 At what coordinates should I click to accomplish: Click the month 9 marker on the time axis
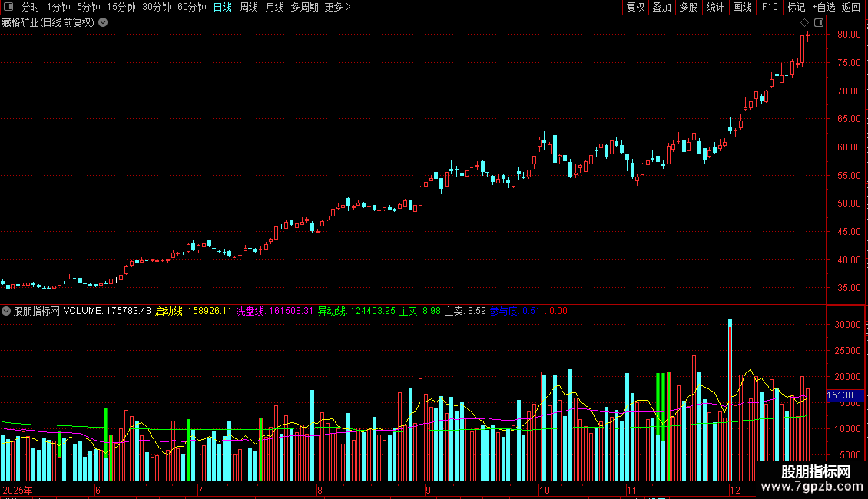pos(428,490)
